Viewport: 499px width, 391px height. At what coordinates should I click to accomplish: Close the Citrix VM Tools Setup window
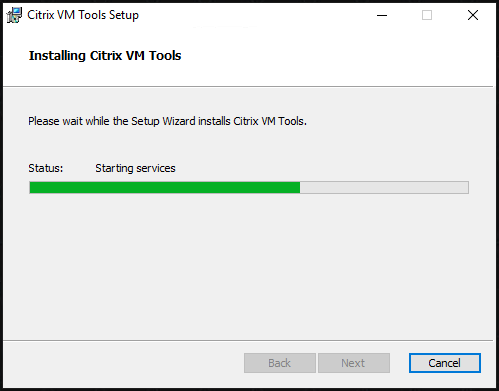[x=473, y=15]
